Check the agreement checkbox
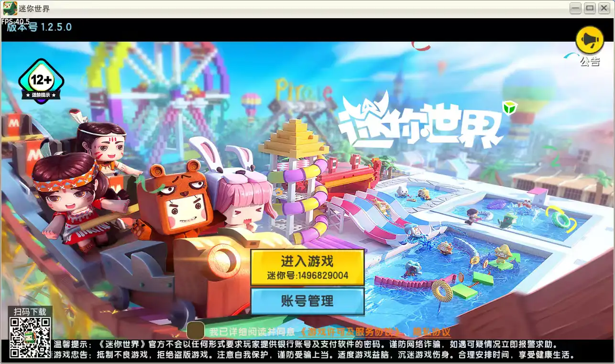615x364 pixels. (x=196, y=331)
